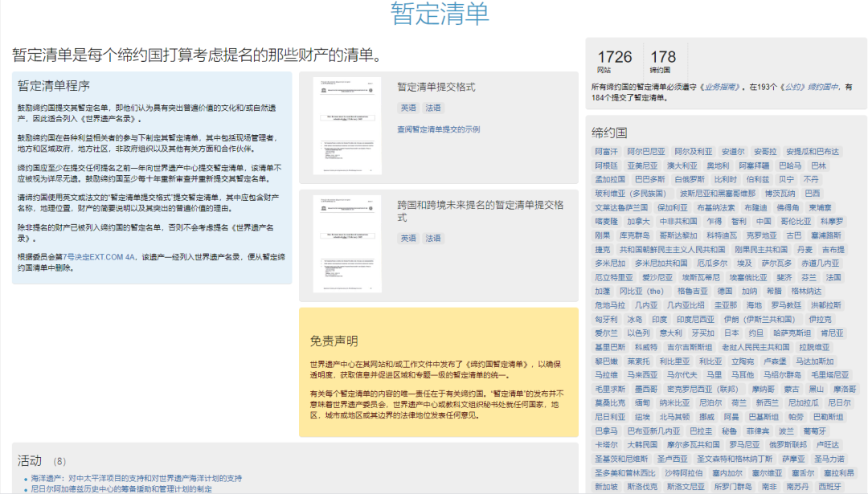Select 英语 for the 跨国和跨境 format
The image size is (868, 494).
point(408,239)
